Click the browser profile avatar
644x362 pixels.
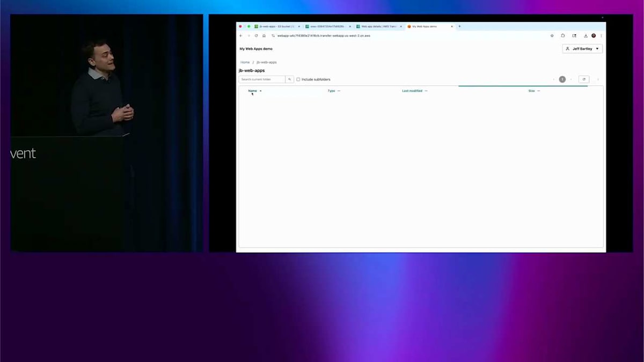click(x=594, y=36)
